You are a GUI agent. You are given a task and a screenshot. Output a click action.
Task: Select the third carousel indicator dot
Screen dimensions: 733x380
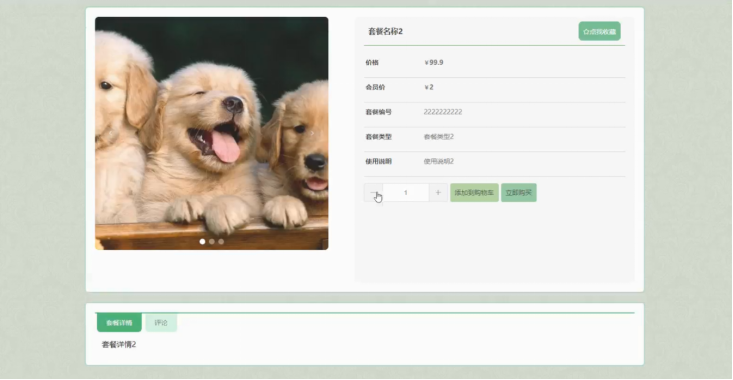[x=221, y=242]
